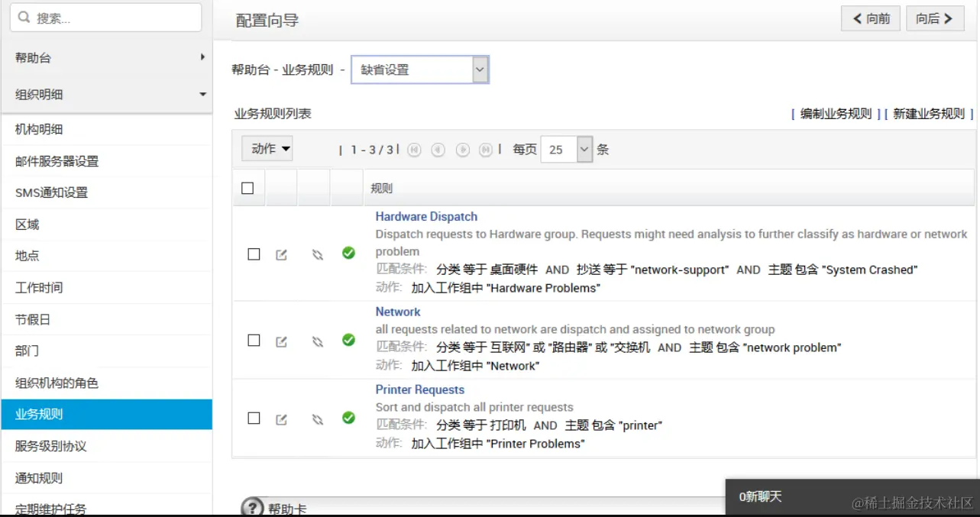Select the checkbox for the Network rule
Viewport: 980px width, 517px height.
[254, 340]
